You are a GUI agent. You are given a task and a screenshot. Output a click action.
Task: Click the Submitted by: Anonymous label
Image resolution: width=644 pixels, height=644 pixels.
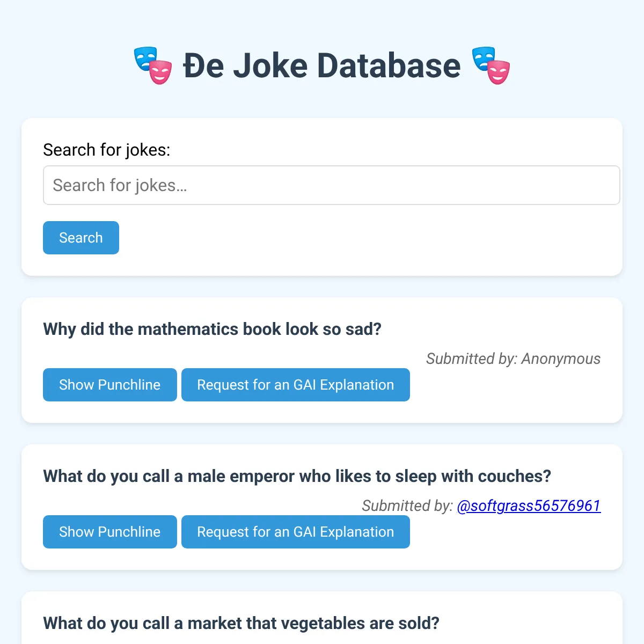click(x=513, y=358)
